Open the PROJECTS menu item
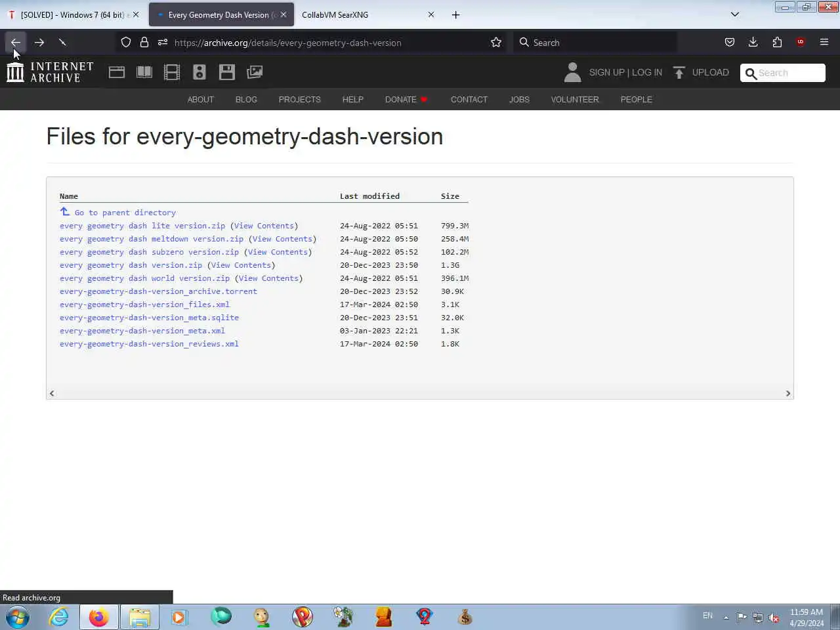This screenshot has height=630, width=840. [x=300, y=100]
